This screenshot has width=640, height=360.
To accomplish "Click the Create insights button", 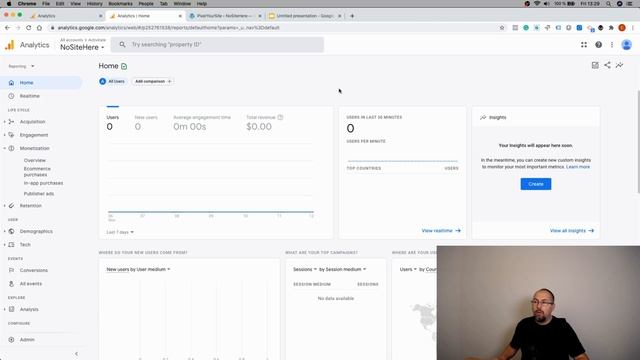I will pyautogui.click(x=536, y=184).
